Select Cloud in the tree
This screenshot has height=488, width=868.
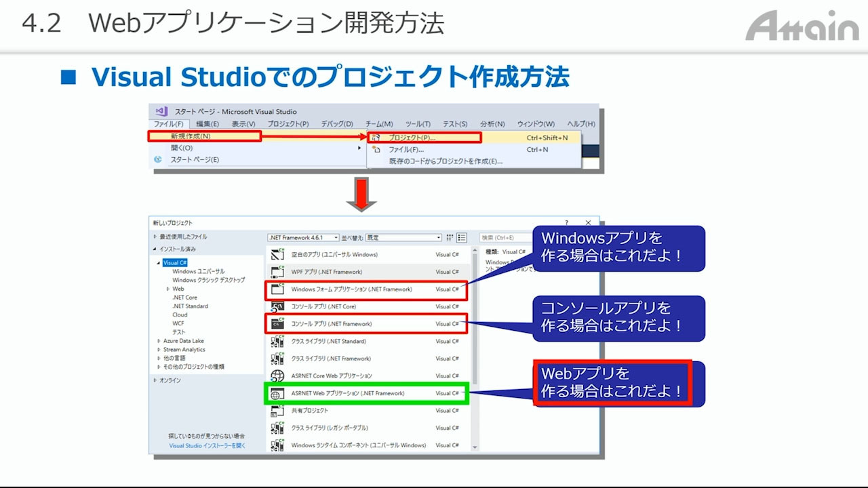180,314
